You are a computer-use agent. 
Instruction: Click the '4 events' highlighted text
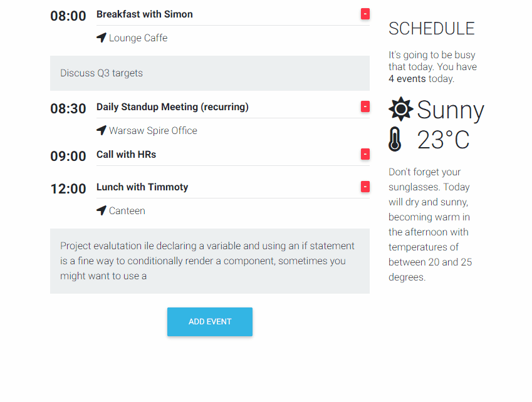tap(407, 79)
